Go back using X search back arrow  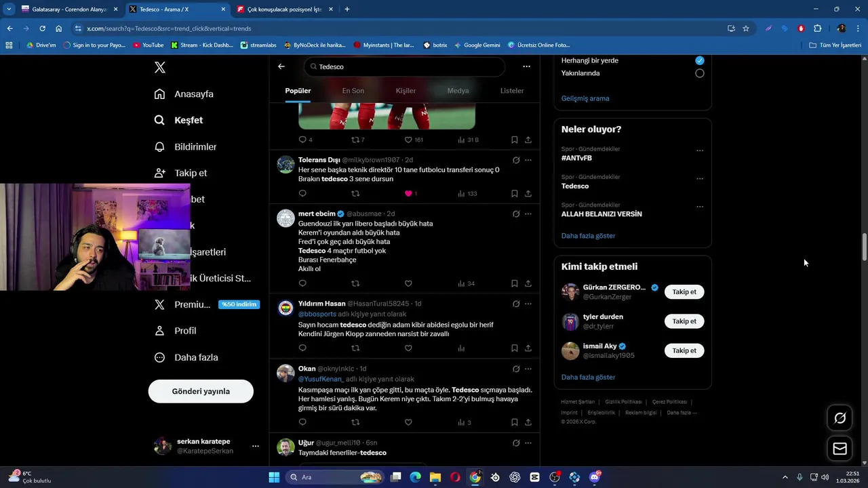click(x=281, y=66)
